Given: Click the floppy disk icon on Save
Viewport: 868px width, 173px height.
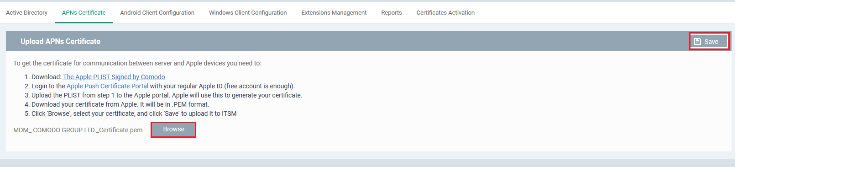Looking at the screenshot, I should pos(697,42).
